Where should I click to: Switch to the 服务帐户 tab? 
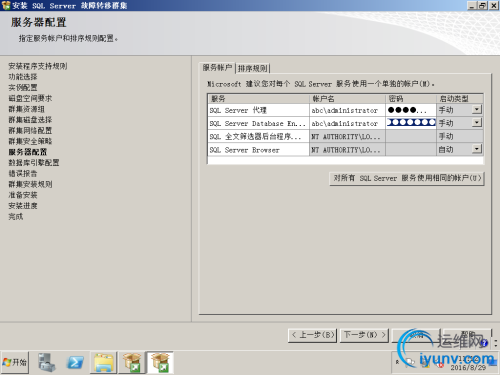pyautogui.click(x=217, y=68)
